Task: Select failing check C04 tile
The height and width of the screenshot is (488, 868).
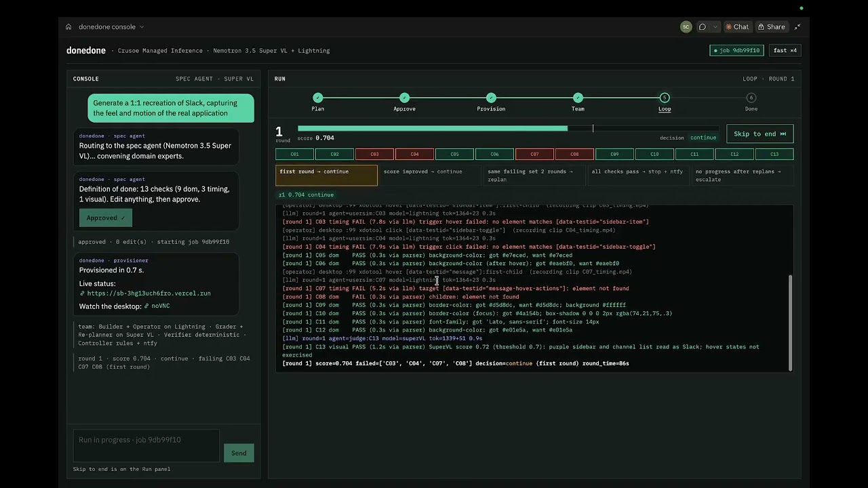Action: coord(414,154)
